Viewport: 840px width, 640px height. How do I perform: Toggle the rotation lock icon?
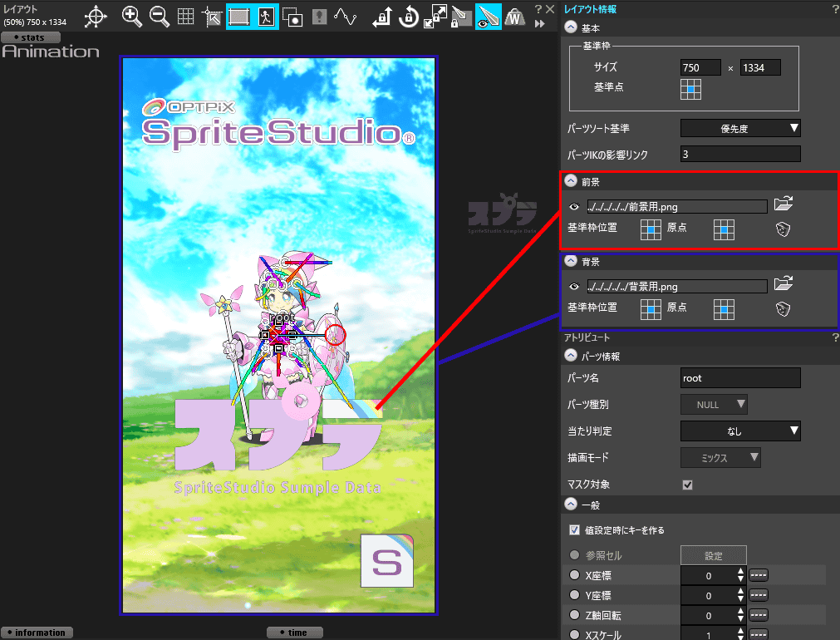409,17
